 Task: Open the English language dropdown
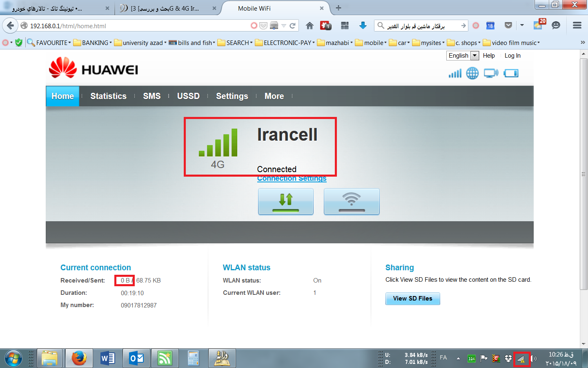[x=462, y=56]
